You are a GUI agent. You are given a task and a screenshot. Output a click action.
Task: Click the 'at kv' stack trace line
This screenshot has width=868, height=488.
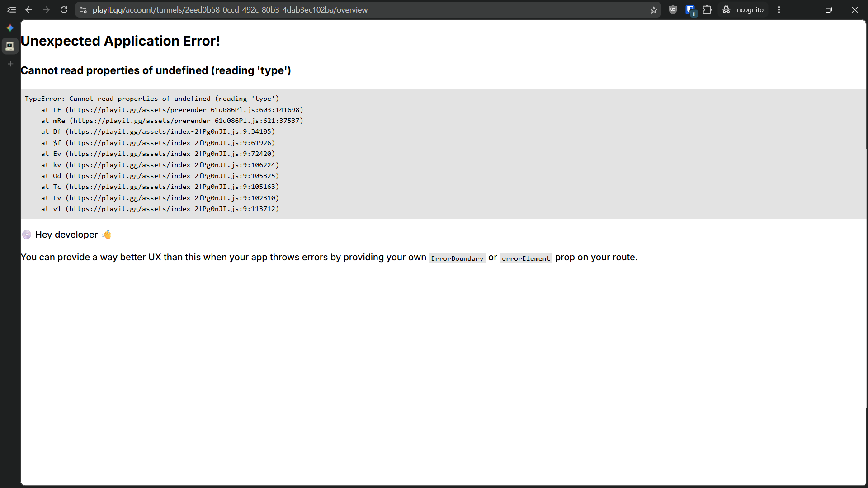click(160, 165)
